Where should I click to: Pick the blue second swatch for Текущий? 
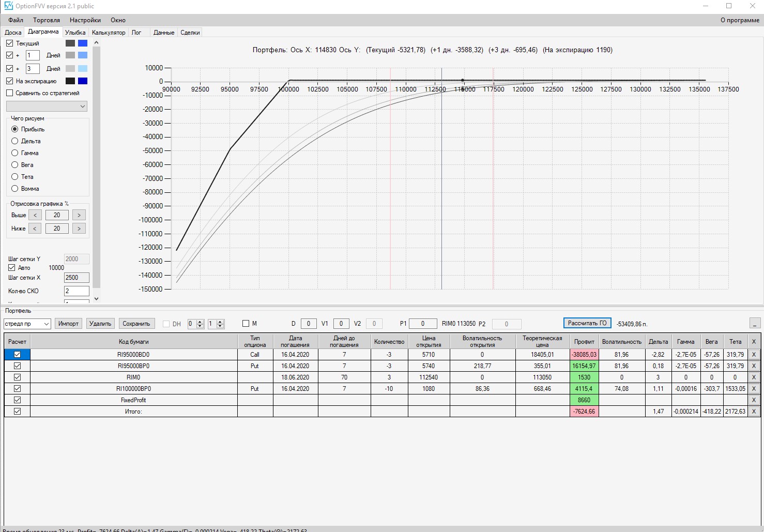83,43
